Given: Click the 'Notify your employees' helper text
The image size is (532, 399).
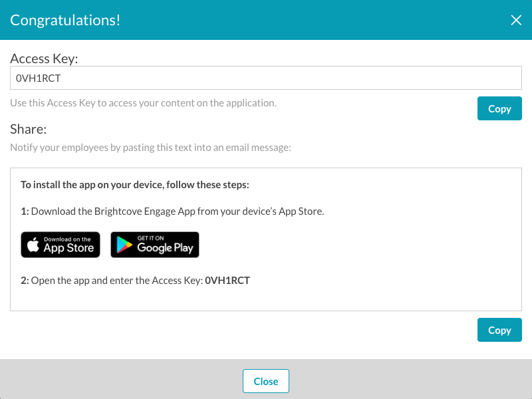Looking at the screenshot, I should pos(151,148).
